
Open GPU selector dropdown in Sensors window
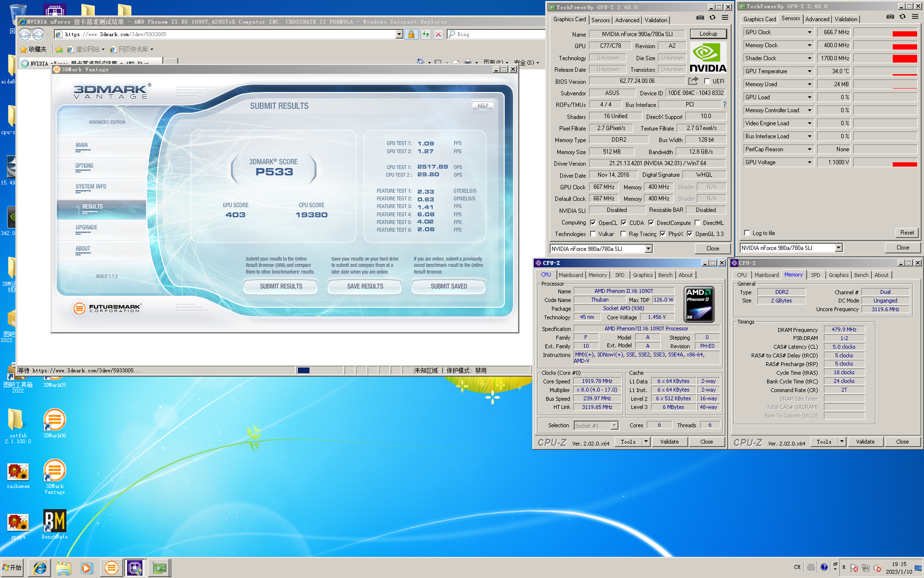tap(838, 248)
